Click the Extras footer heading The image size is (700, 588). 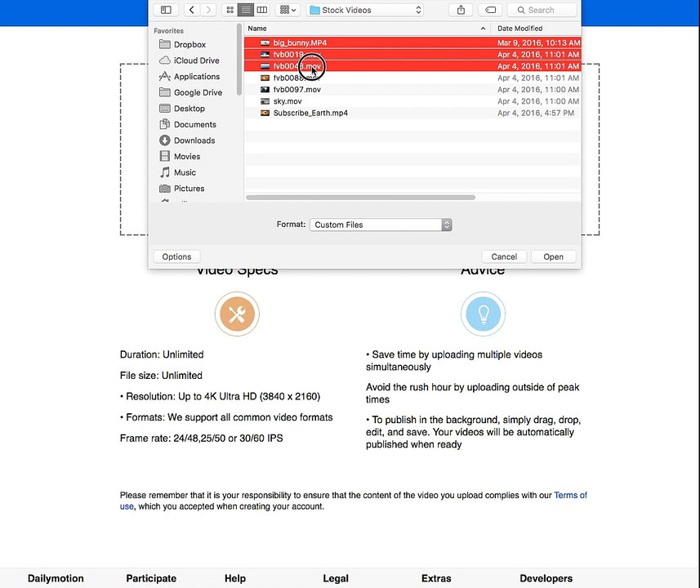pyautogui.click(x=436, y=579)
